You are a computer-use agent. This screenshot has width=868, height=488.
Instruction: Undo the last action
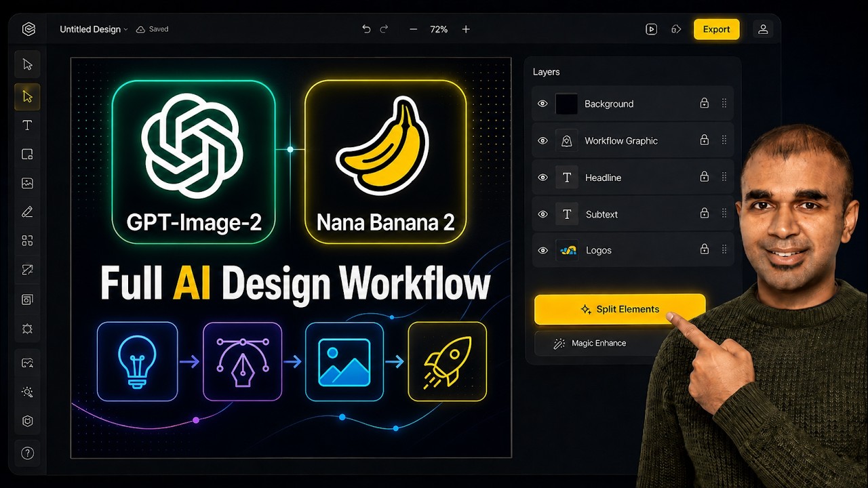click(366, 29)
